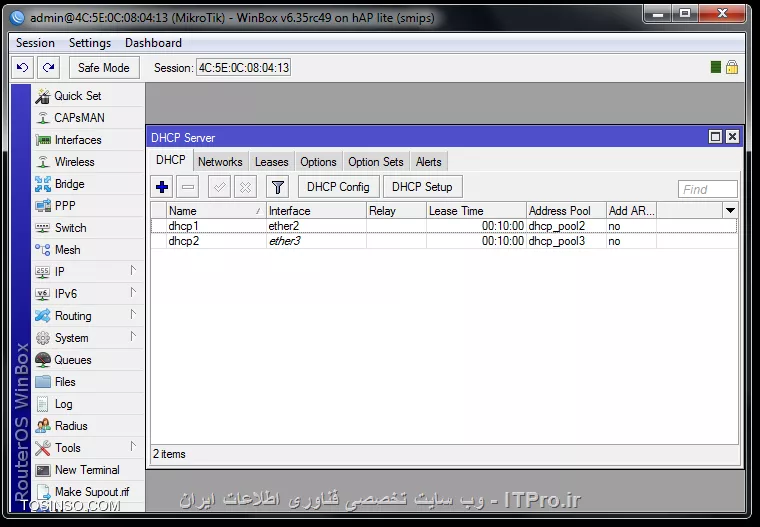Open the Session menu
The image size is (760, 527).
click(35, 43)
